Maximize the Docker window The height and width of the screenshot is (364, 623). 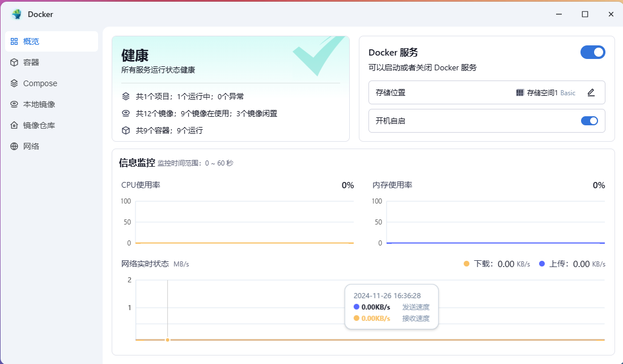tap(585, 14)
